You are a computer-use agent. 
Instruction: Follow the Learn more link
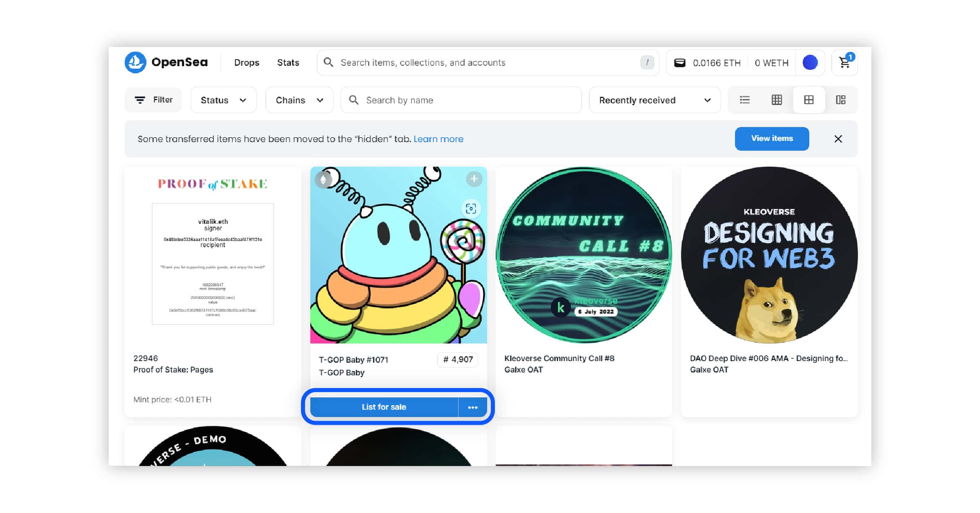point(438,139)
